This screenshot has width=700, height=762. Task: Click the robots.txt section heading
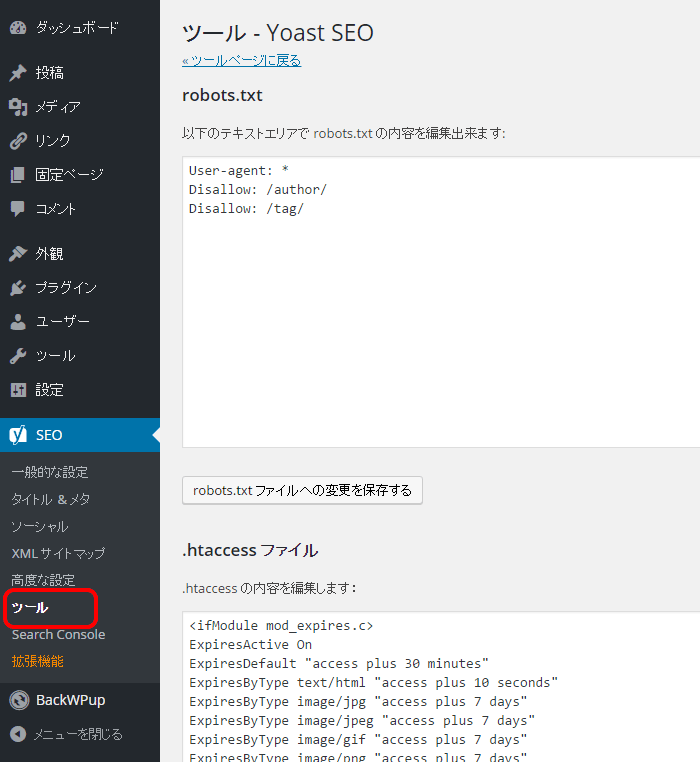click(222, 95)
